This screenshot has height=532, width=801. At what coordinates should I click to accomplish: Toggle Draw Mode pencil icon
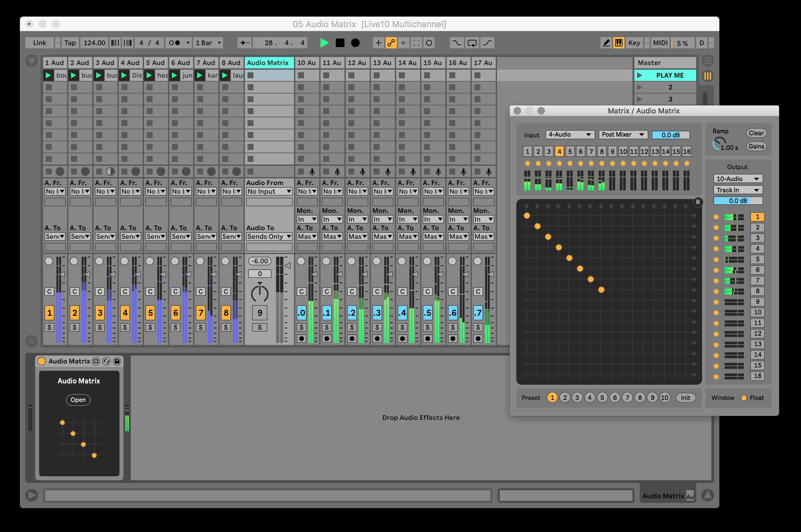tap(606, 43)
